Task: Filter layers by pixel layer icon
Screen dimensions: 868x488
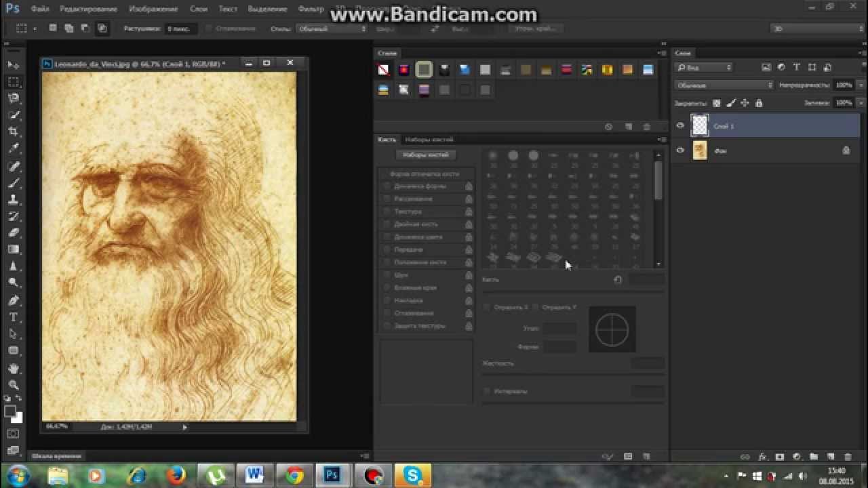Action: [x=766, y=67]
